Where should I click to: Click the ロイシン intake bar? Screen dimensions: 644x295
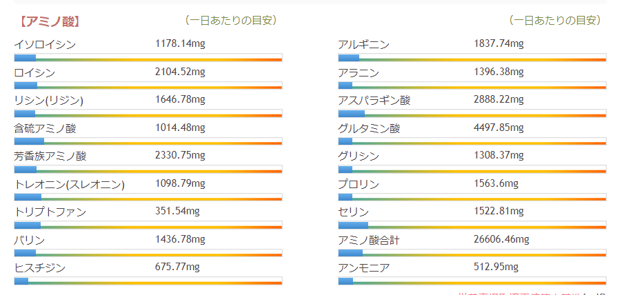tap(148, 85)
